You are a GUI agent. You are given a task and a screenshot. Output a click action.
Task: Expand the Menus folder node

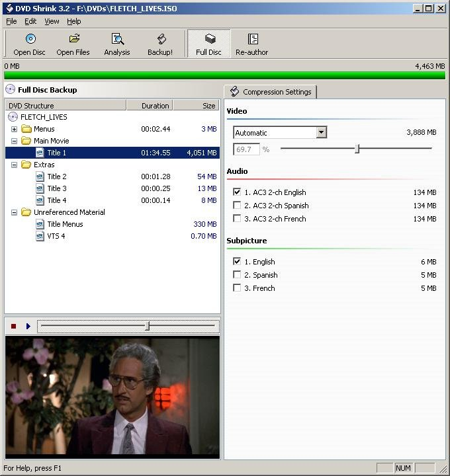15,129
